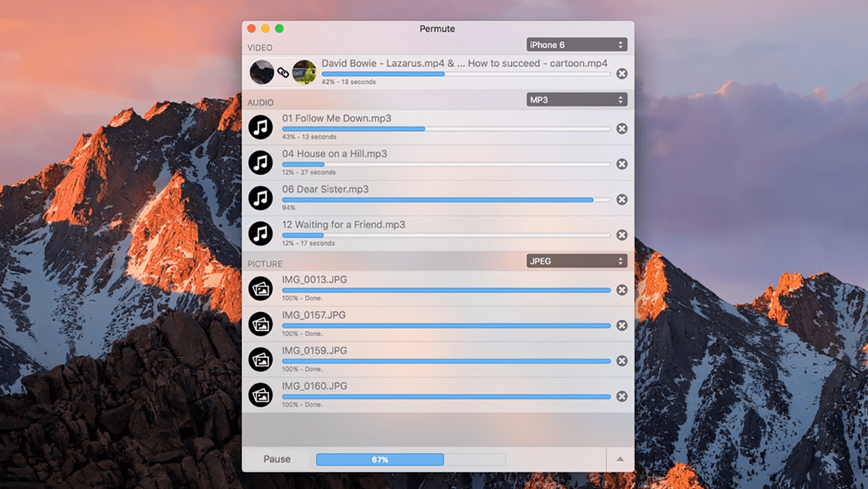Click music icon for 01 Follow Me Down
868x489 pixels.
pos(260,128)
